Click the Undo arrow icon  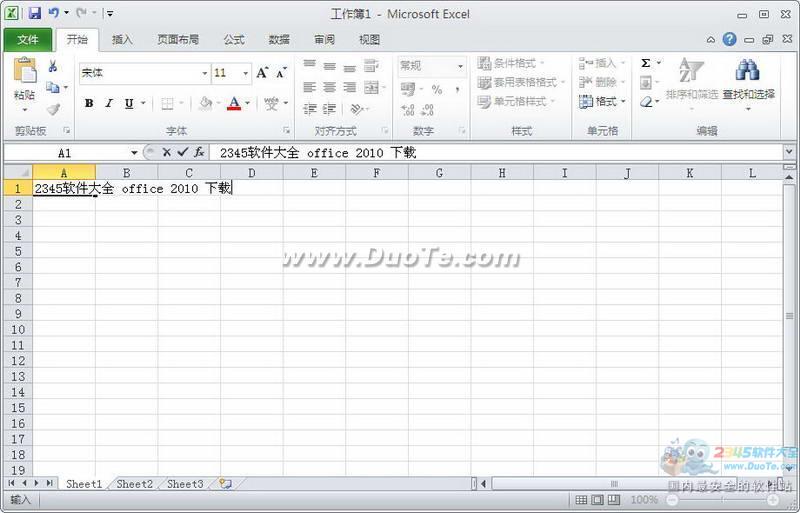54,13
